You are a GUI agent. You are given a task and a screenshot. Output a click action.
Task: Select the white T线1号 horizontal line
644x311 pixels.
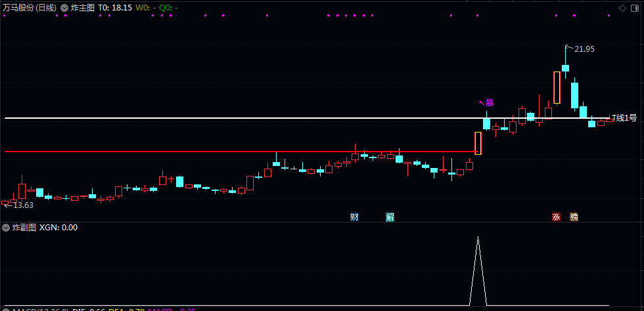(x=308, y=118)
